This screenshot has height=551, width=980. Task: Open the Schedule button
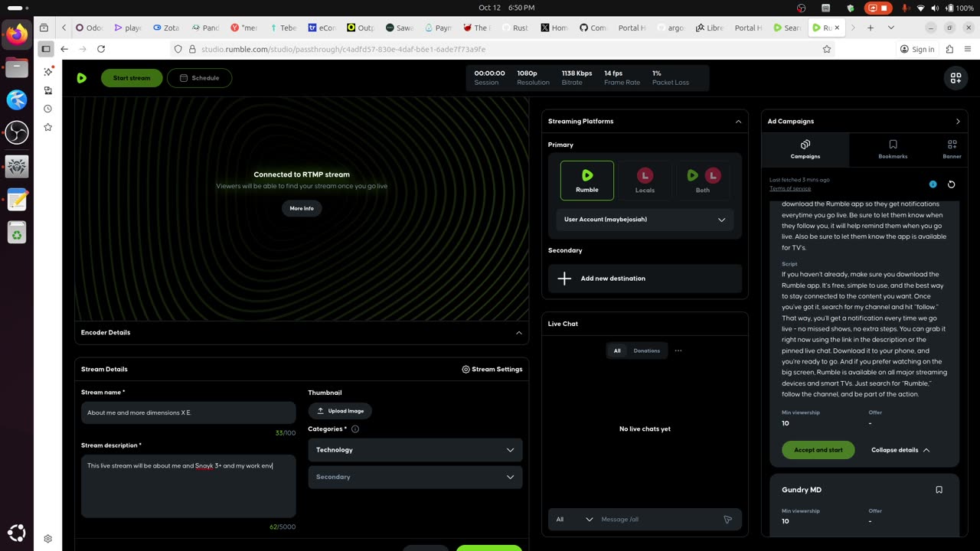199,78
